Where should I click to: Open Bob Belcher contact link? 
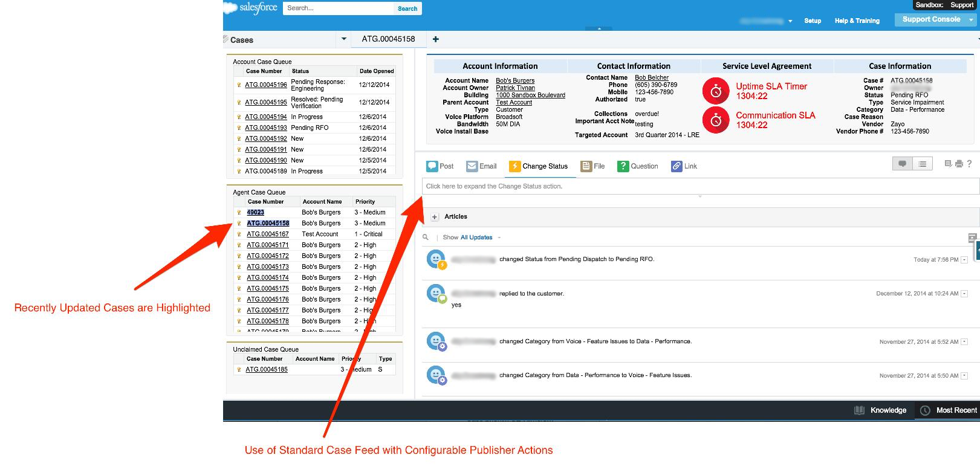[652, 78]
